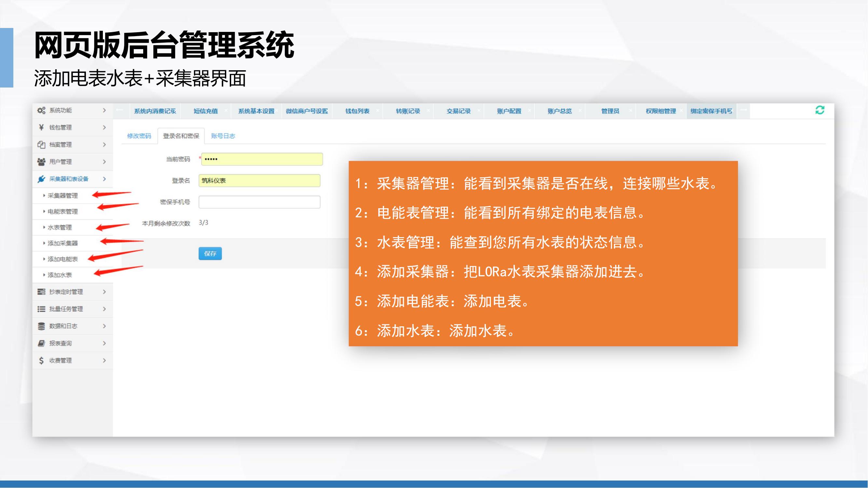
Task: Switch to the 短信充值 tab
Action: tap(206, 111)
